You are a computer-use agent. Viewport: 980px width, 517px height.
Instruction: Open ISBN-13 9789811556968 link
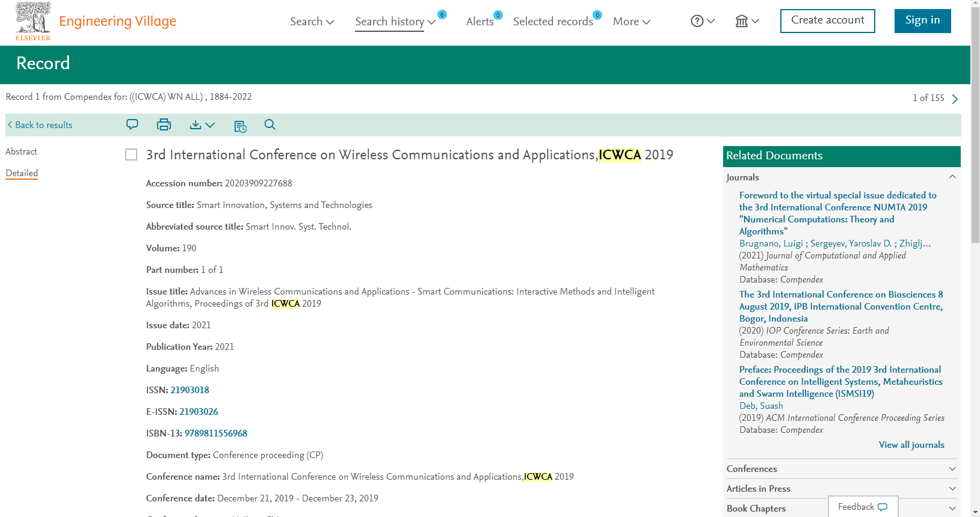[216, 433]
